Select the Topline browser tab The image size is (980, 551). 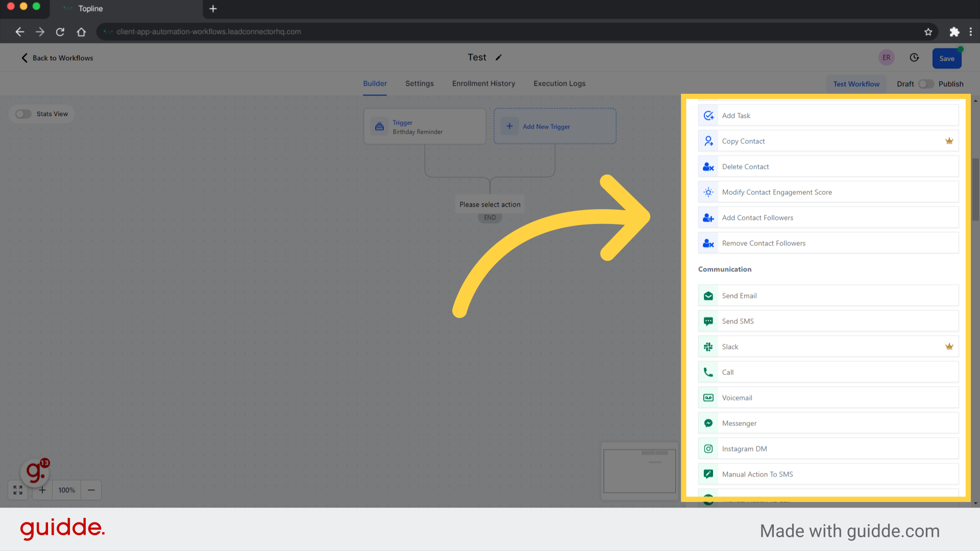[x=126, y=9]
